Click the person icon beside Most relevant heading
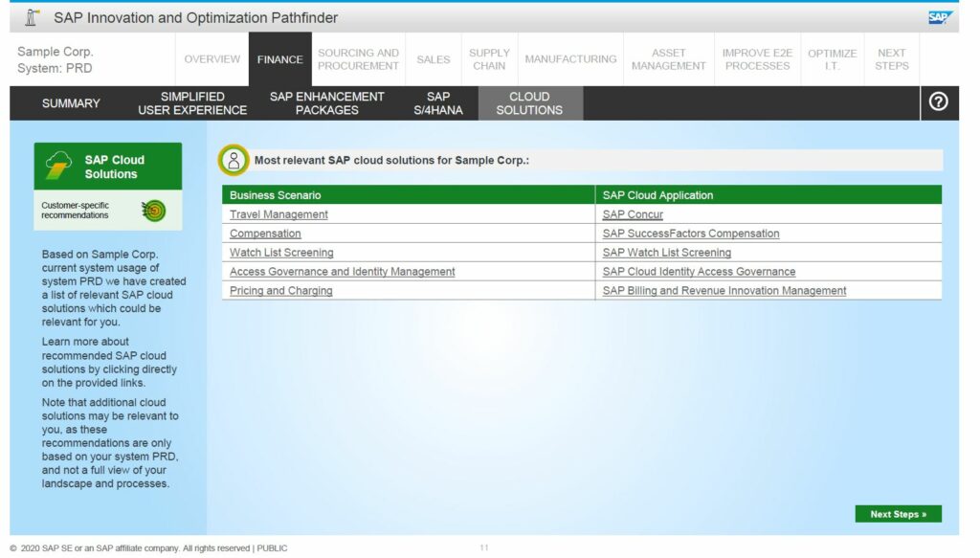 [234, 161]
